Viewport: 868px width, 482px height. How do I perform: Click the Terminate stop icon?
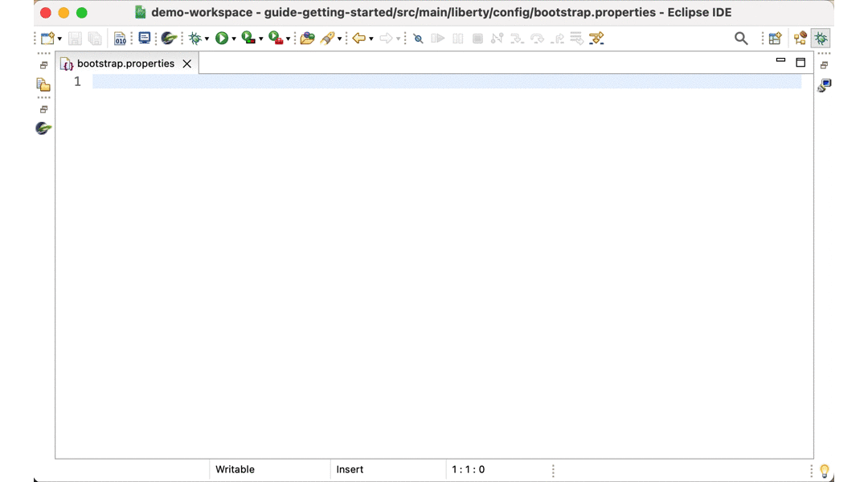click(x=477, y=39)
